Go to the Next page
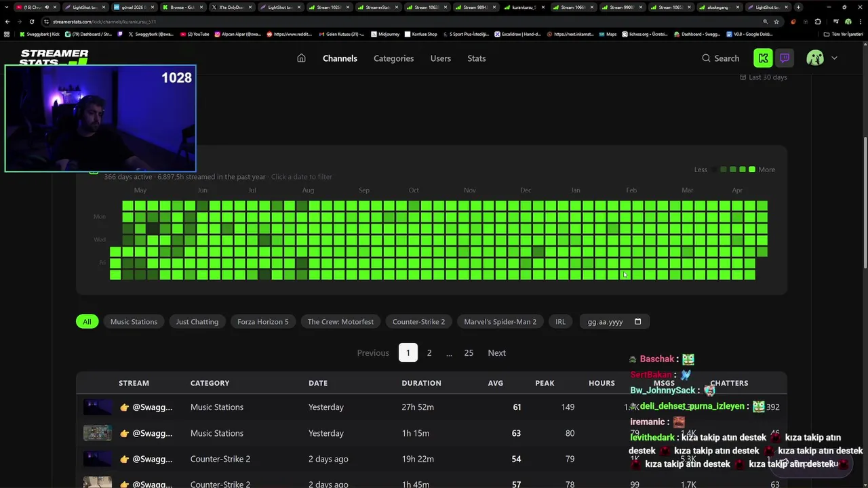The image size is (868, 488). (496, 353)
